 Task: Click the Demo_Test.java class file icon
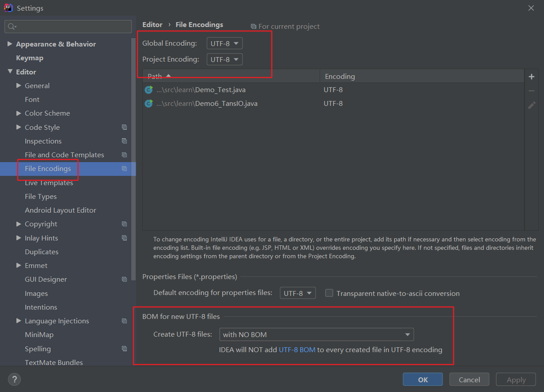tap(149, 90)
